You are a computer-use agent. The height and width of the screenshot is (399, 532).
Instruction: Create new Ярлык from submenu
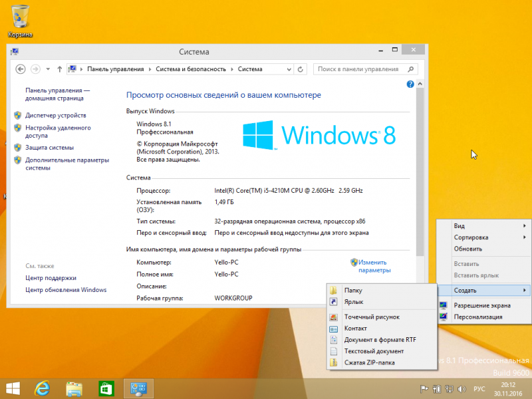point(382,302)
